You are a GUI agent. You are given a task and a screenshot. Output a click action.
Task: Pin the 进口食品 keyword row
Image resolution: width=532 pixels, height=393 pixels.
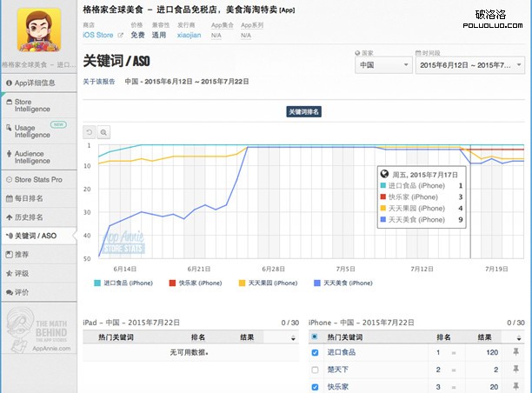tap(515, 352)
